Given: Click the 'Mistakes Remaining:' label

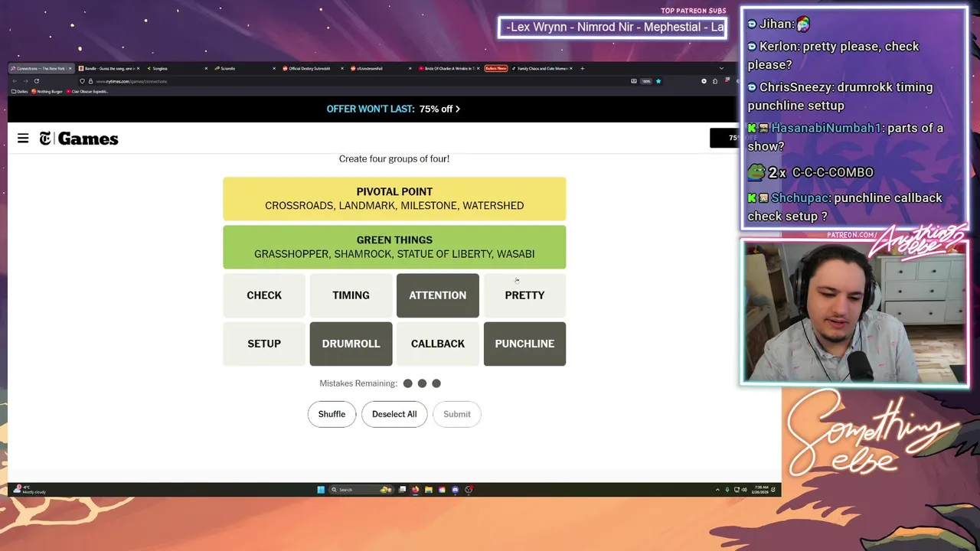Looking at the screenshot, I should (x=358, y=383).
